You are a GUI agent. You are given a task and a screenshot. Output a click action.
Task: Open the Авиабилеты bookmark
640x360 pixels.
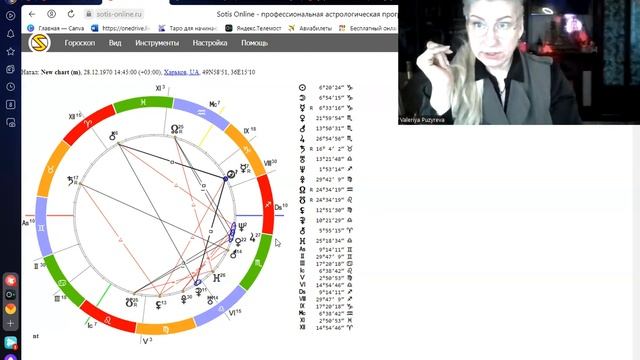click(x=310, y=28)
